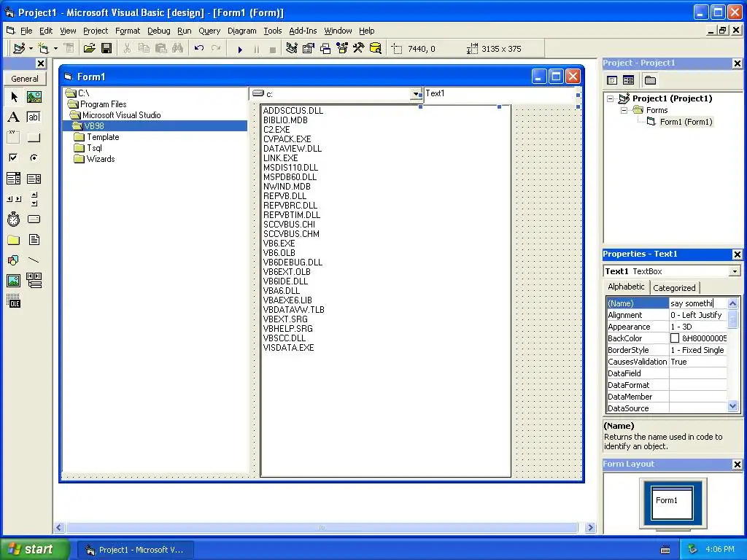This screenshot has height=560, width=747.
Task: Click the Undo toolbar icon
Action: click(x=199, y=49)
